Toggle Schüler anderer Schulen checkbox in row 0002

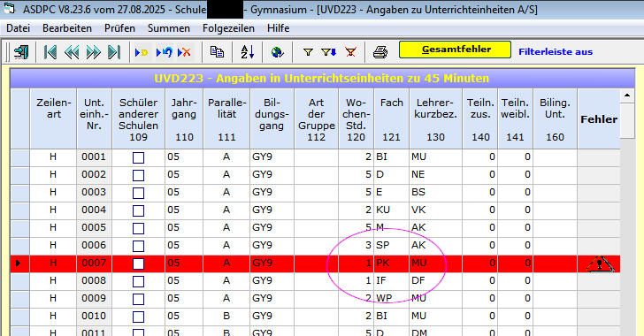tap(138, 175)
